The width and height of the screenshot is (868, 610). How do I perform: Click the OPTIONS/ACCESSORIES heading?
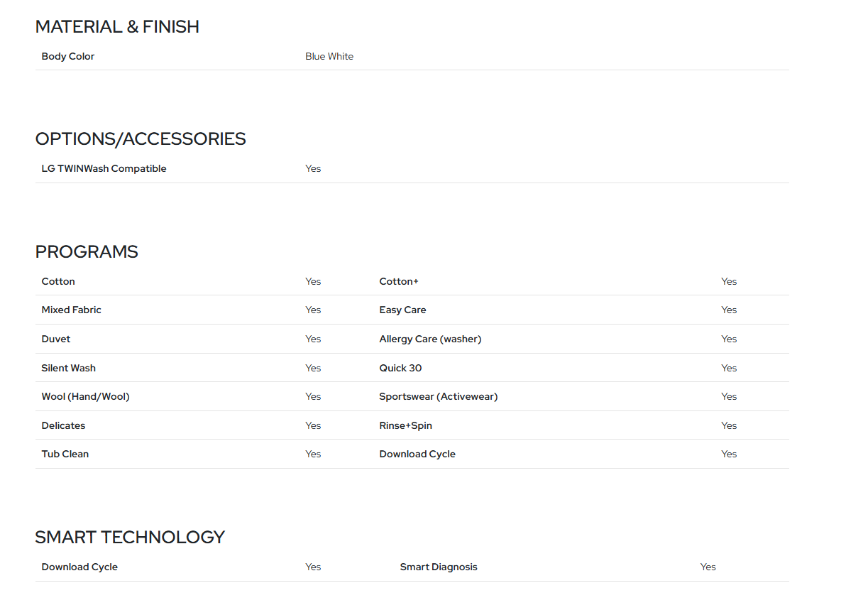coord(141,139)
